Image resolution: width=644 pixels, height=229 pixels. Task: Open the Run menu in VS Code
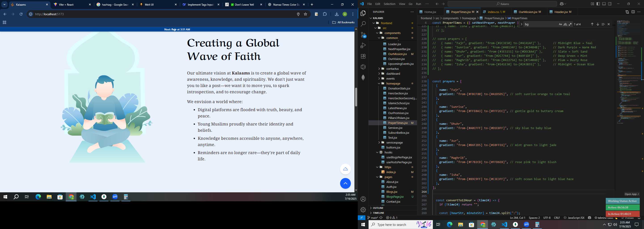418,4
